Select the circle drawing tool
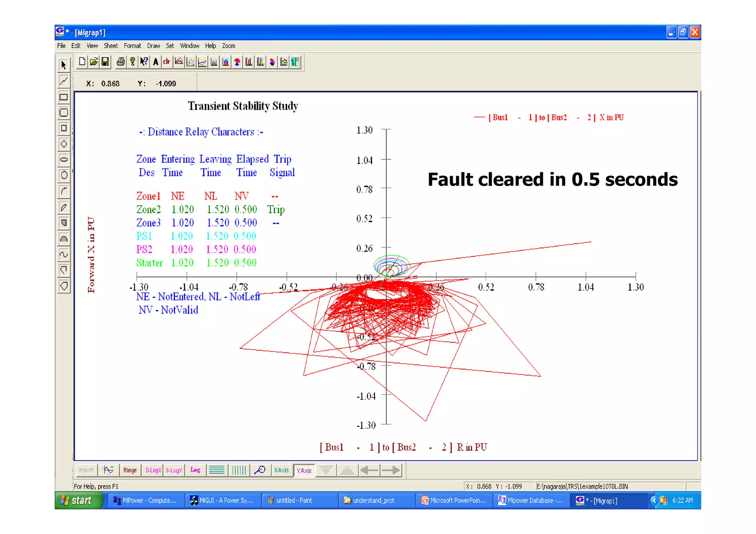Screen dimensions: 756x534 pos(64,175)
